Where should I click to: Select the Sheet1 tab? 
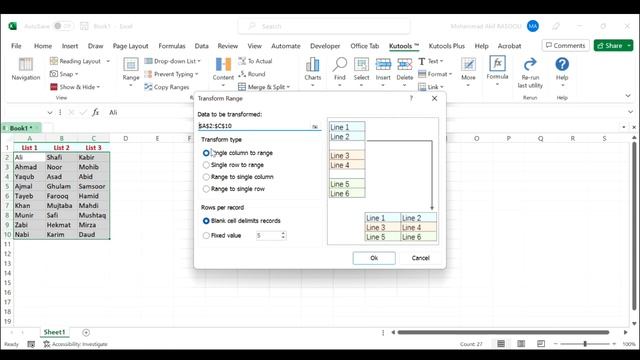coord(54,332)
